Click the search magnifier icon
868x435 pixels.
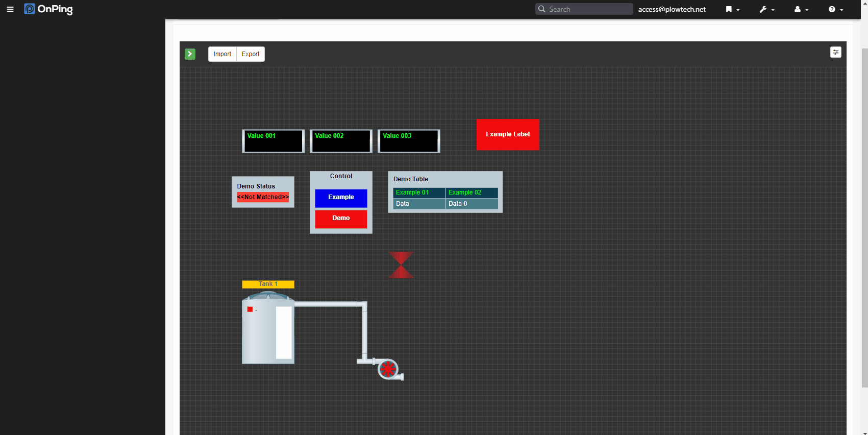coord(542,9)
